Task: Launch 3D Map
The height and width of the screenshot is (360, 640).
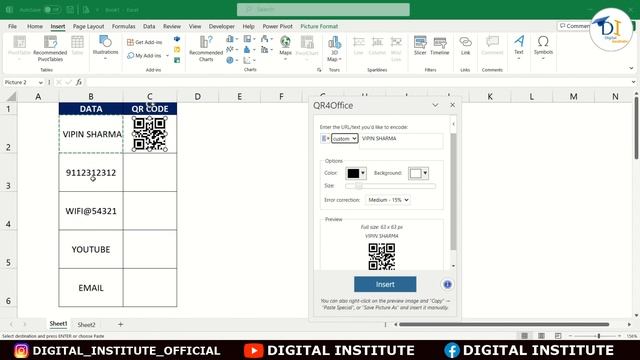Action: tap(334, 49)
